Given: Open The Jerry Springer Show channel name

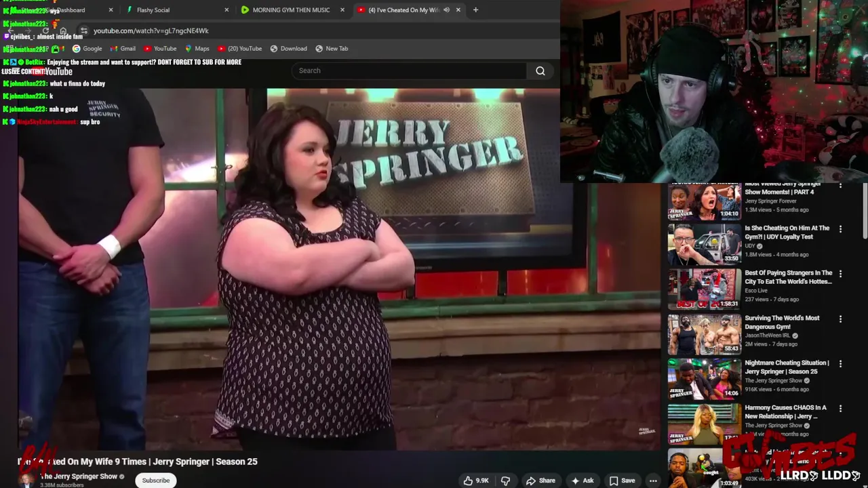Looking at the screenshot, I should [x=79, y=476].
